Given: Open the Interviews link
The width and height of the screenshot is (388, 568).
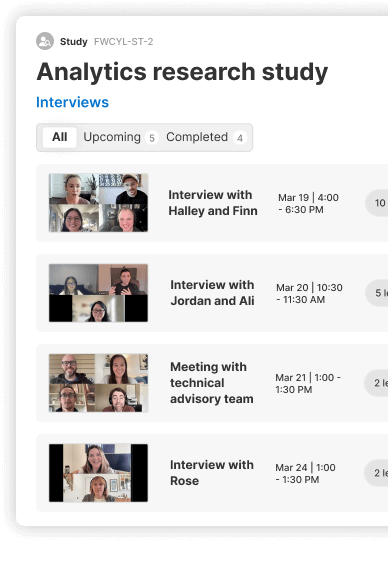Looking at the screenshot, I should tap(72, 102).
